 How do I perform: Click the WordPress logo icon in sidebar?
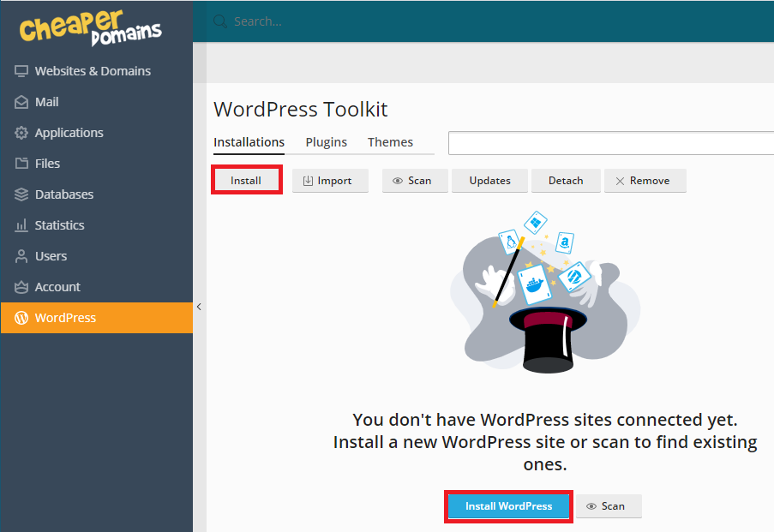(21, 318)
